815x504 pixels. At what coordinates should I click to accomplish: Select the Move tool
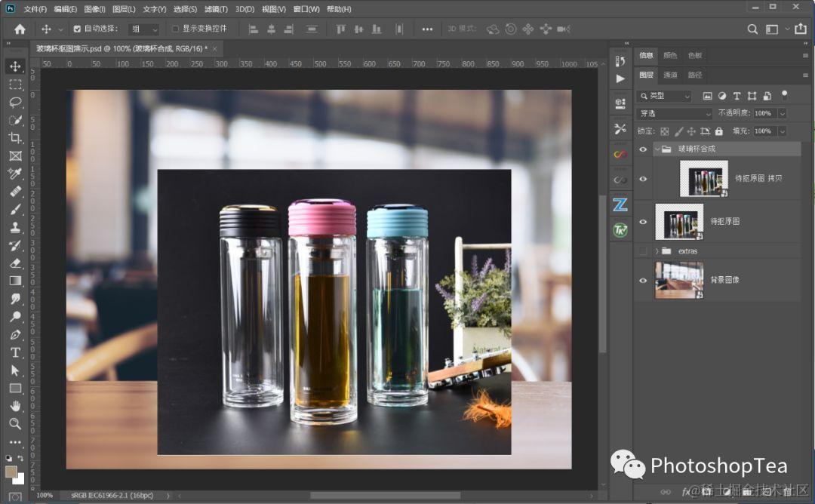tap(15, 66)
